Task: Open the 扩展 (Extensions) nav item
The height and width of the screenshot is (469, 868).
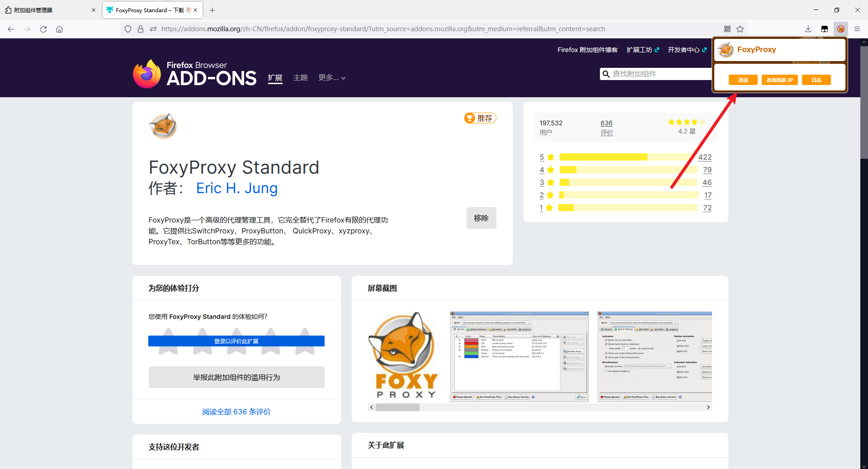Action: 275,78
